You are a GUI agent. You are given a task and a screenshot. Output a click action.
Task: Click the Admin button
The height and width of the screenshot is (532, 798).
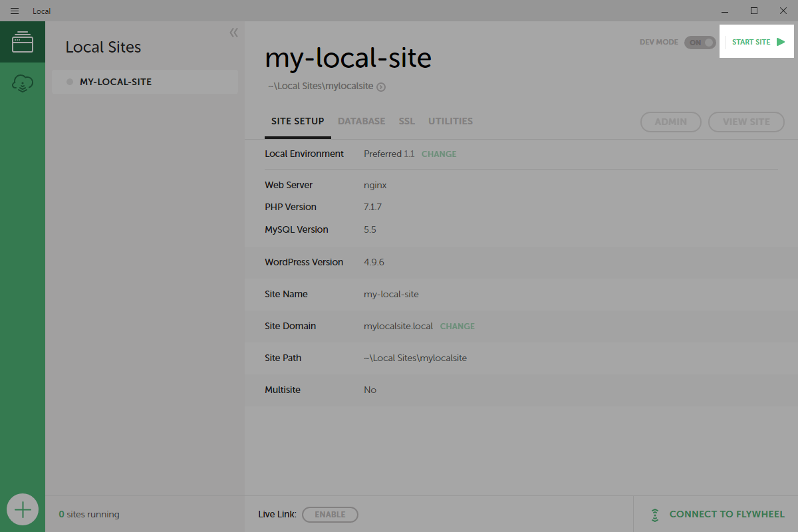(x=671, y=122)
